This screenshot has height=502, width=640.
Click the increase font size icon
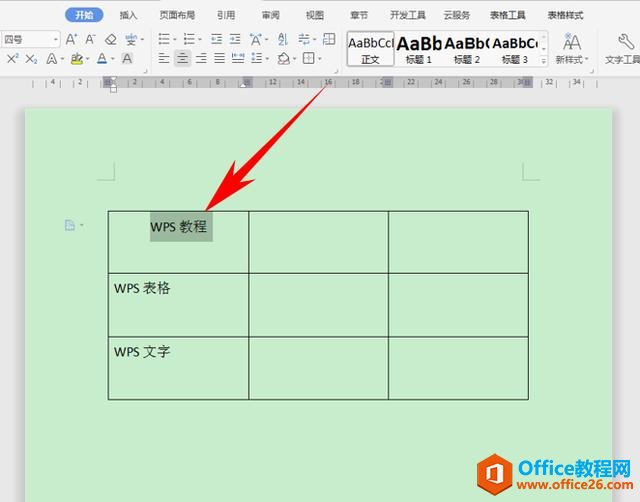point(71,40)
